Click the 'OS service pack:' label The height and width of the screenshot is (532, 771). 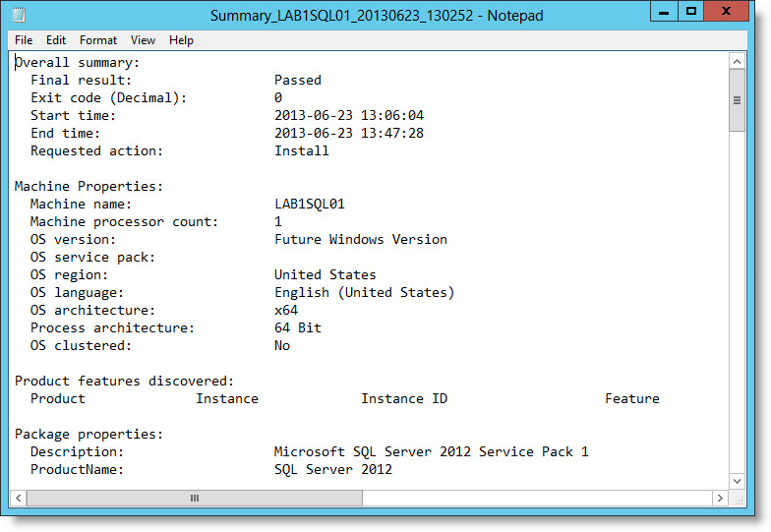click(x=92, y=258)
